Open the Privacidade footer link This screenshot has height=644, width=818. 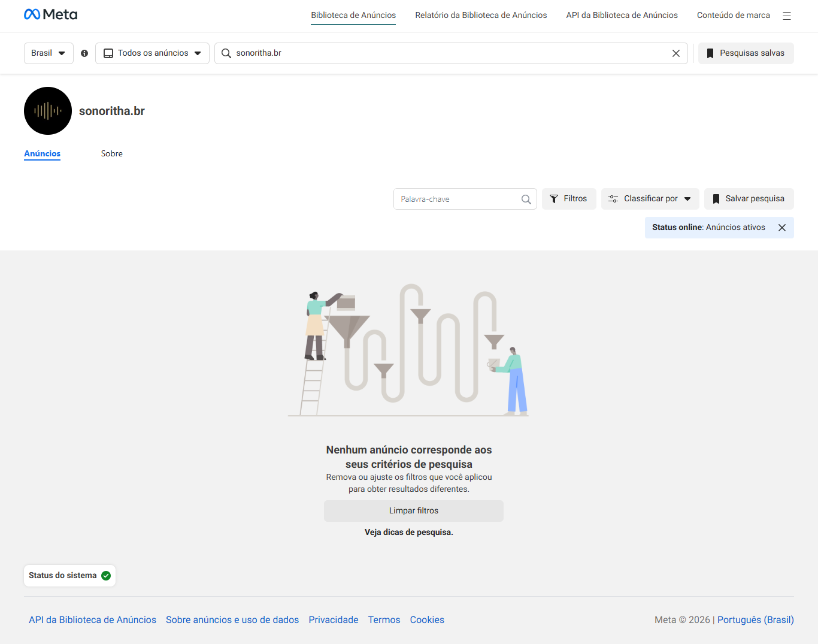click(334, 620)
